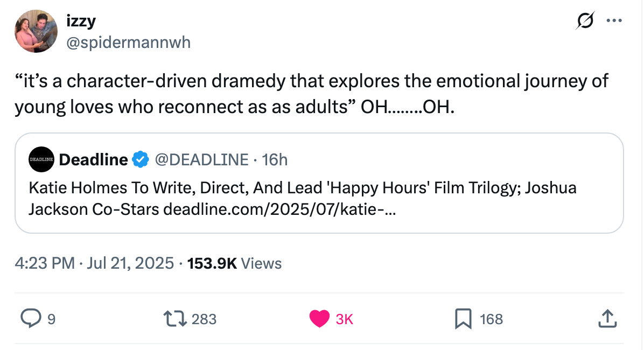Image resolution: width=644 pixels, height=350 pixels.
Task: Click the Grok actions icon near top right
Action: pyautogui.click(x=586, y=20)
